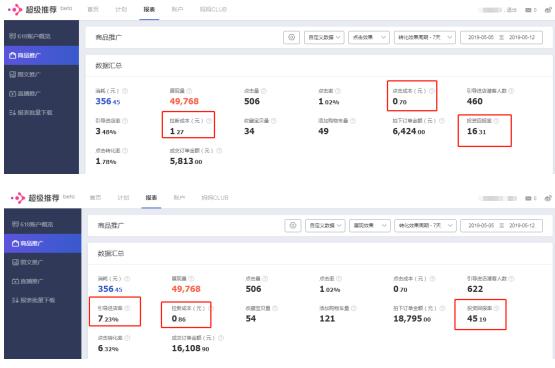
Task: Click help icon beside label above 45.19
Action: [x=496, y=308]
